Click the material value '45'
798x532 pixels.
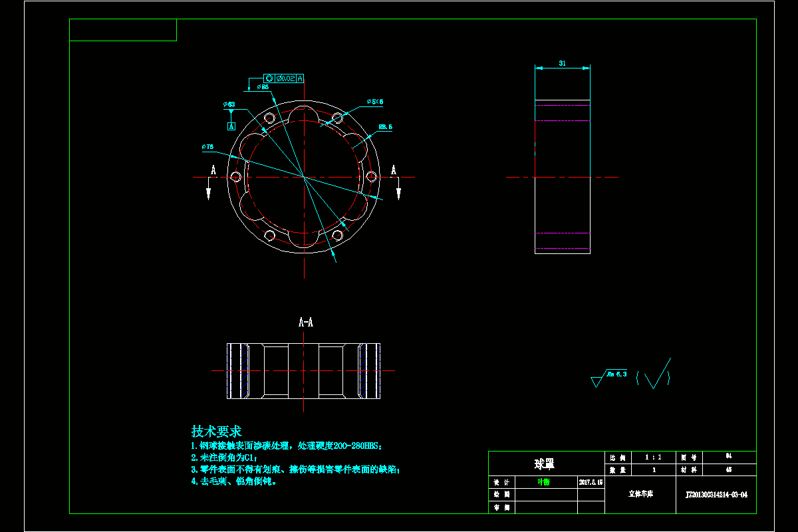[729, 469]
